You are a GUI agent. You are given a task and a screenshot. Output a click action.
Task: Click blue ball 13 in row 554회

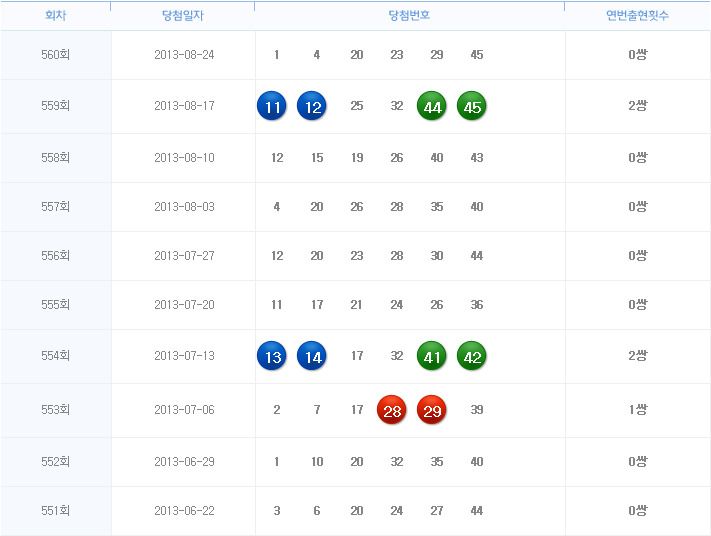tap(272, 356)
